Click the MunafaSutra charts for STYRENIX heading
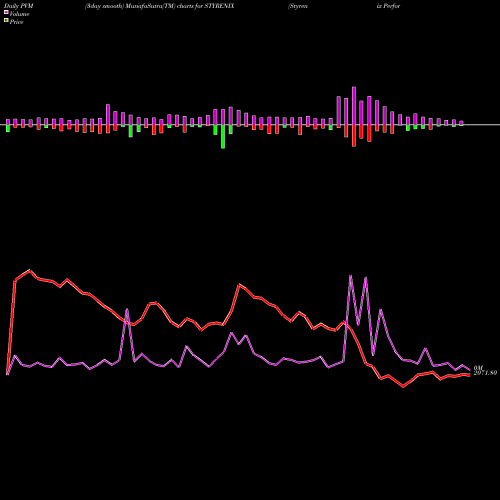The image size is (500, 500). 159,6
